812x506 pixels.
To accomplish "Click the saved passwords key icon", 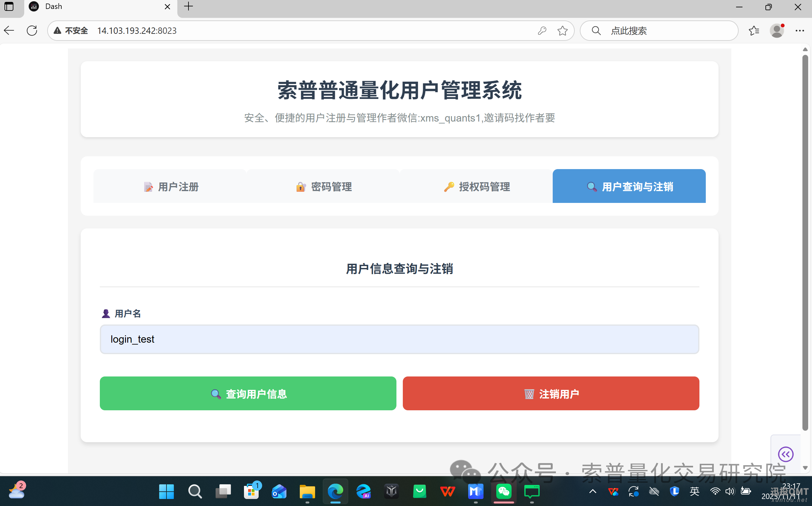I will click(542, 30).
